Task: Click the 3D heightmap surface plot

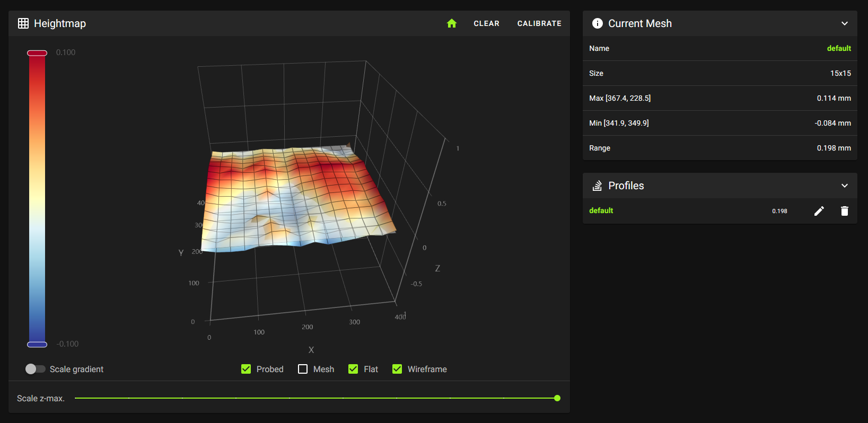Action: pyautogui.click(x=300, y=199)
